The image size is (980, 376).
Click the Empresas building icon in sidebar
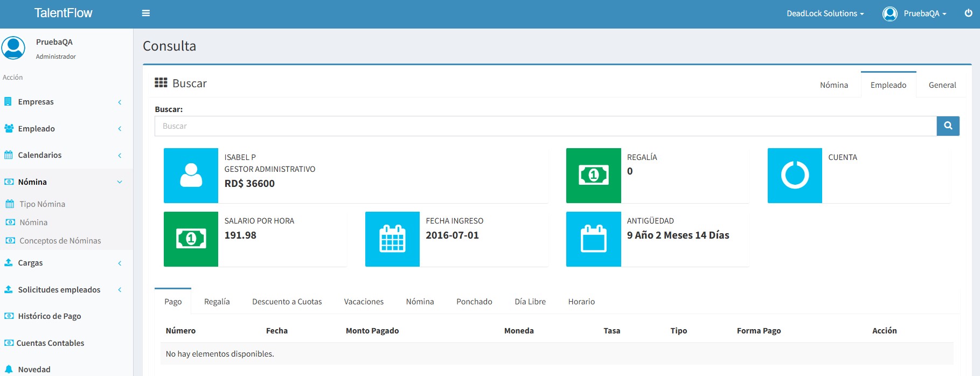click(8, 101)
